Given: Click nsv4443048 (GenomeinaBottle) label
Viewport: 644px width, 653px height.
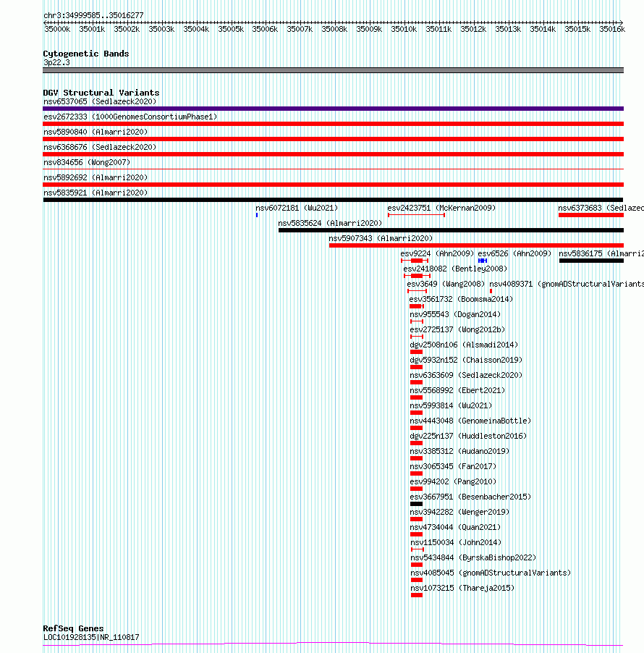Looking at the screenshot, I should point(470,421).
